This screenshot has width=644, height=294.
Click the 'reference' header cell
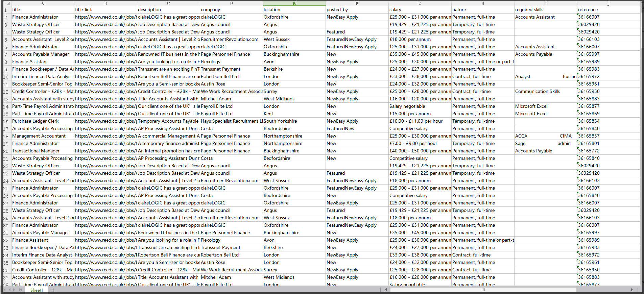[x=609, y=10]
